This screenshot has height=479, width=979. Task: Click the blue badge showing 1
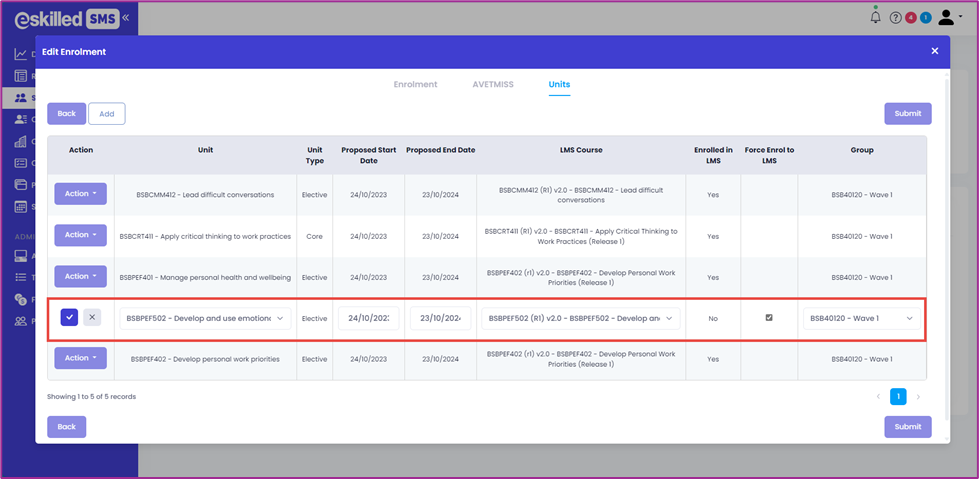tap(925, 18)
